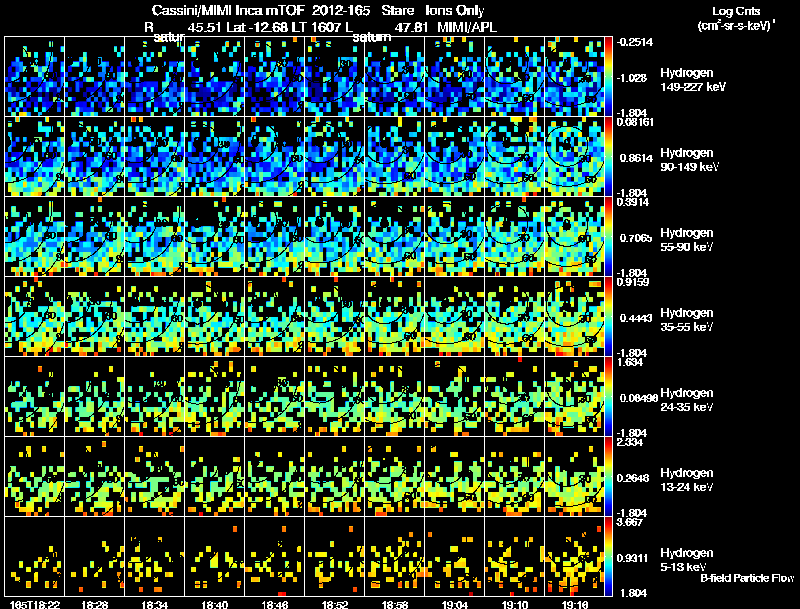Select the 149-227 keV image panel at 18:22
This screenshot has height=609, width=800.
tap(35, 77)
